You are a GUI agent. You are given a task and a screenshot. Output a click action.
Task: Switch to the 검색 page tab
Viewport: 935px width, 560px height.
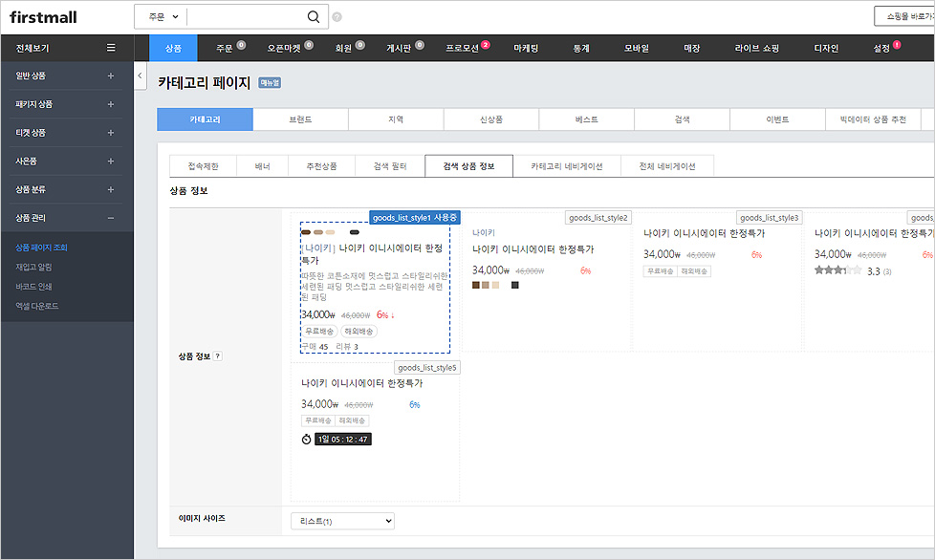pyautogui.click(x=683, y=119)
